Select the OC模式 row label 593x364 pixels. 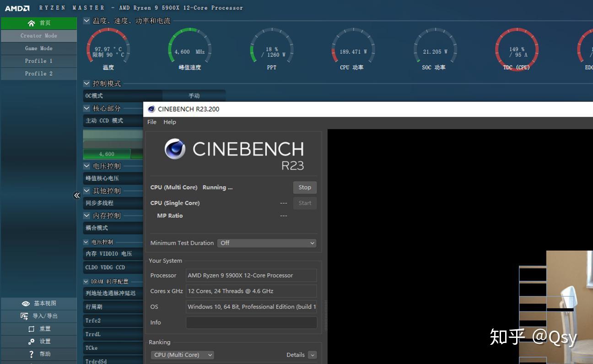click(123, 96)
